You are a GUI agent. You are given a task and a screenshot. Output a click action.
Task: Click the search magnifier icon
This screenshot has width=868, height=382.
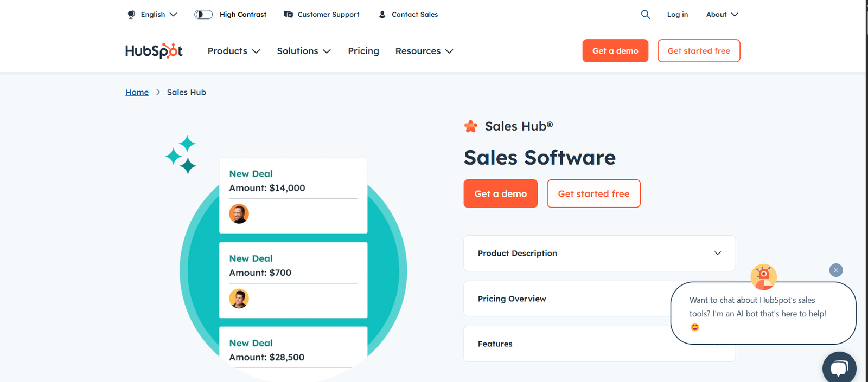point(645,15)
